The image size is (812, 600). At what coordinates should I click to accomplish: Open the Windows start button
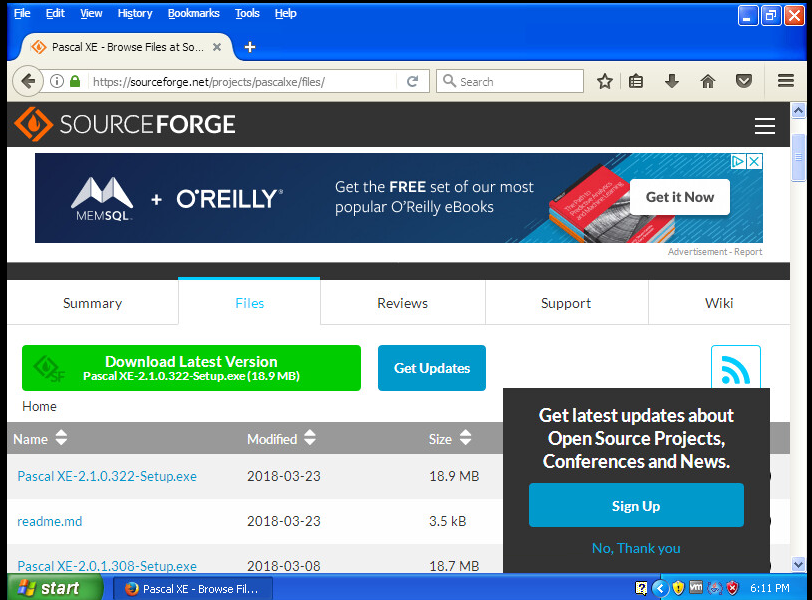click(55, 588)
